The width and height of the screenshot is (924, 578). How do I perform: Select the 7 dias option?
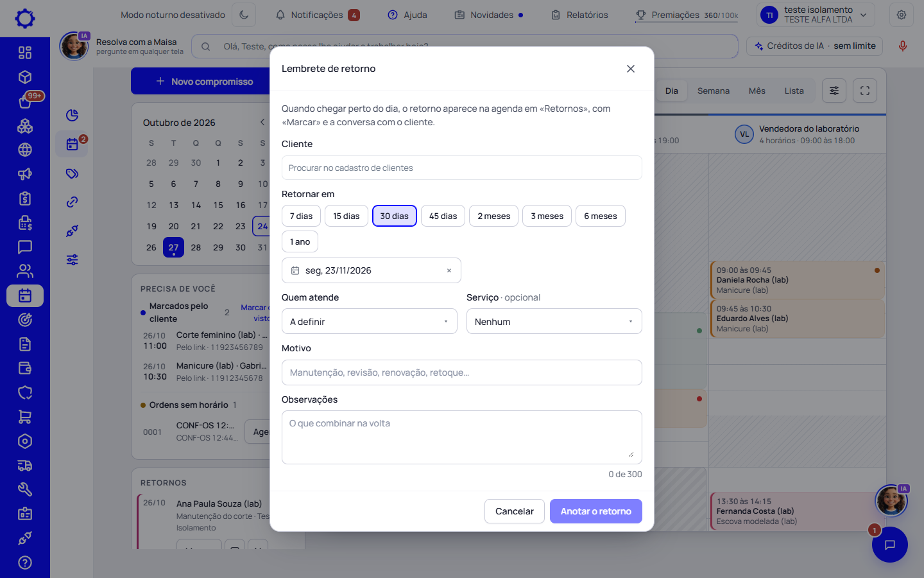[x=301, y=216]
